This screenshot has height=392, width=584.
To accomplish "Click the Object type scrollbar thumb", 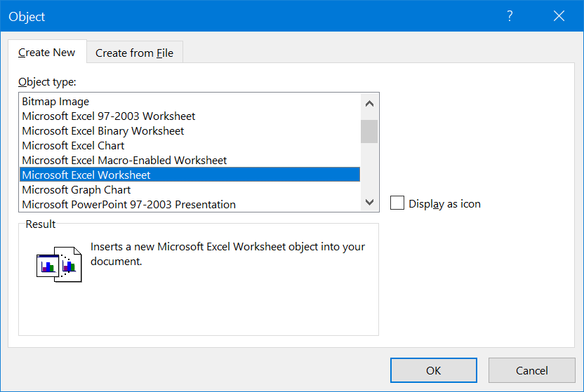I will pyautogui.click(x=369, y=131).
